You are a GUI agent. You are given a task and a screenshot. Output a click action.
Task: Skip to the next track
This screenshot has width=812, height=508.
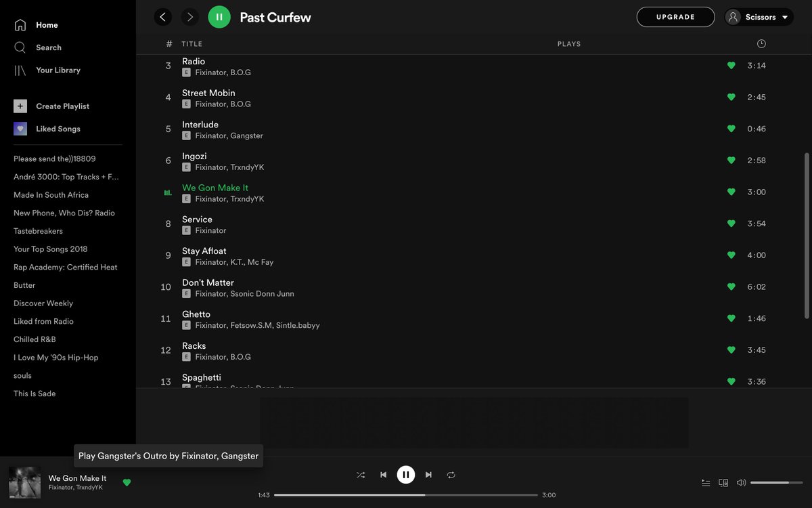(x=428, y=475)
